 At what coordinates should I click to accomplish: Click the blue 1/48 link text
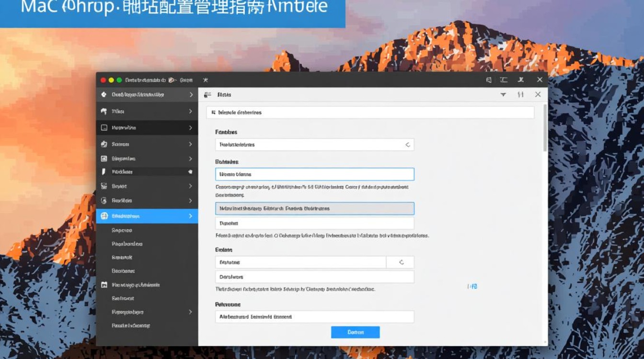(472, 286)
